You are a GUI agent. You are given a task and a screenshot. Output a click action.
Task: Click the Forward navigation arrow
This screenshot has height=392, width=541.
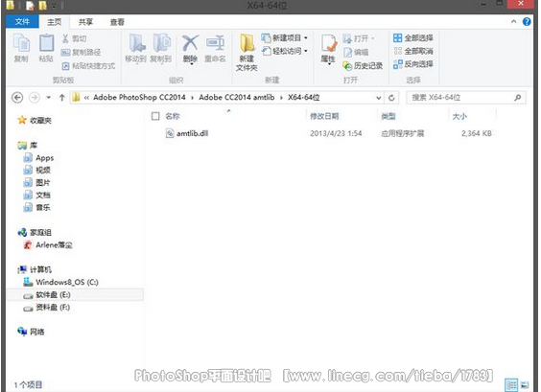click(x=34, y=98)
